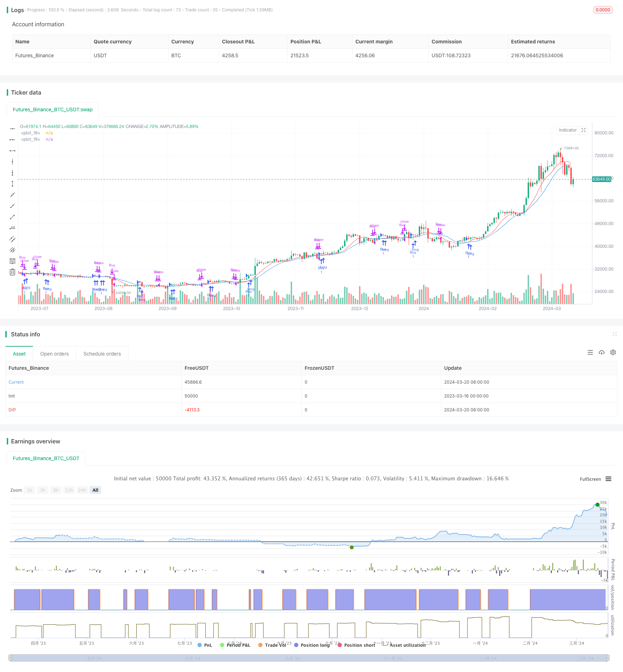Select the two-line parallel channel drawing tool
This screenshot has width=623, height=672.
pos(12,239)
